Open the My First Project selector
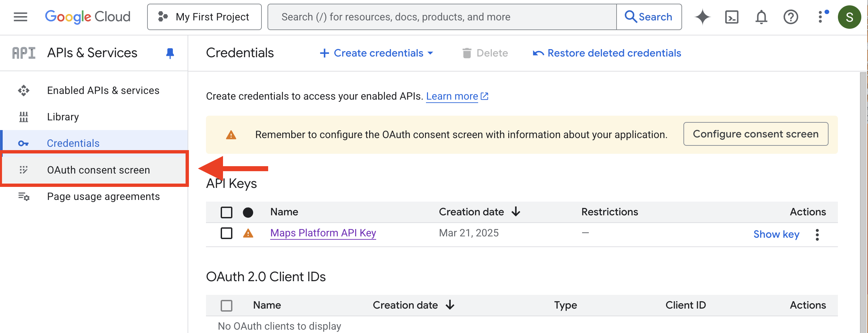The width and height of the screenshot is (868, 333). 204,17
